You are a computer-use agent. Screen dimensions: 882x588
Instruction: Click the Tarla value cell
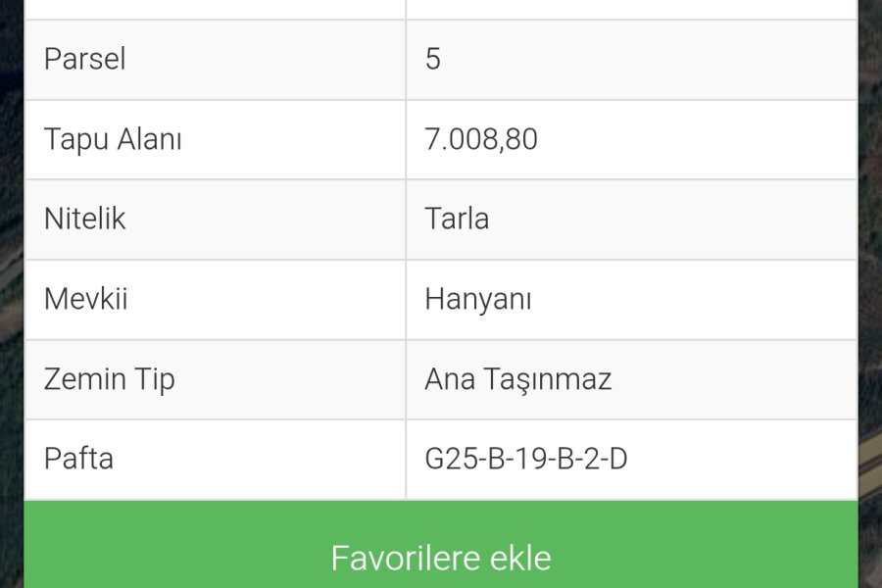(x=631, y=220)
